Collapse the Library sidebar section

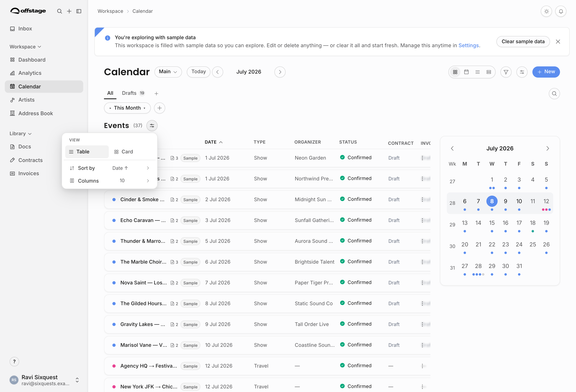pos(21,134)
